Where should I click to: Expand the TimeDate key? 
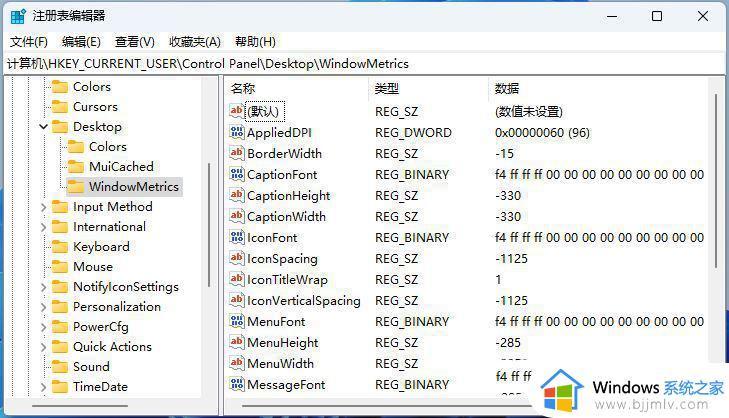pyautogui.click(x=43, y=387)
